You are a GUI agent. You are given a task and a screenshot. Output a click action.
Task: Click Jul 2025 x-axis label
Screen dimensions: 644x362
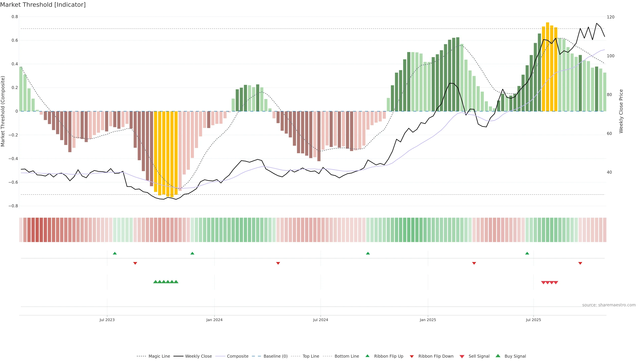tap(533, 320)
